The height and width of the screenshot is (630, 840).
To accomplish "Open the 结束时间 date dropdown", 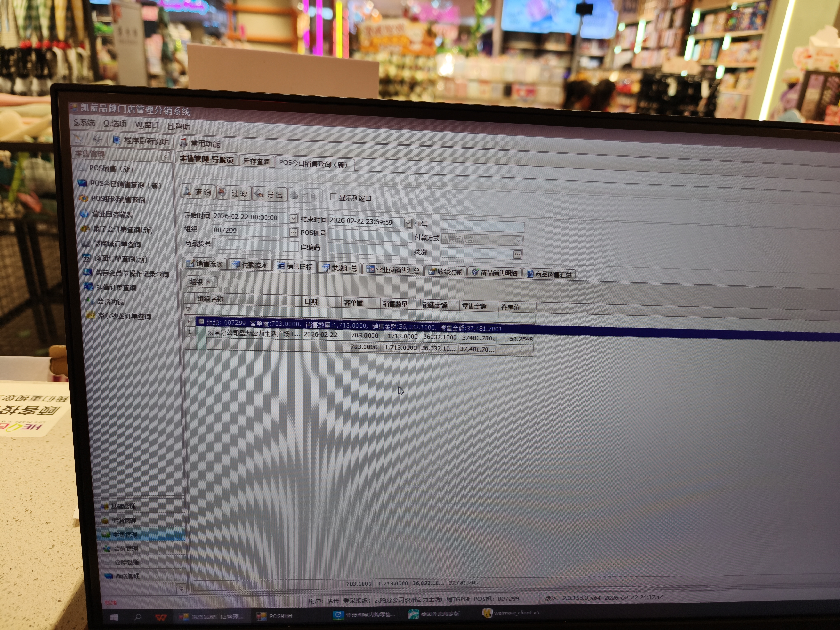I will [407, 223].
